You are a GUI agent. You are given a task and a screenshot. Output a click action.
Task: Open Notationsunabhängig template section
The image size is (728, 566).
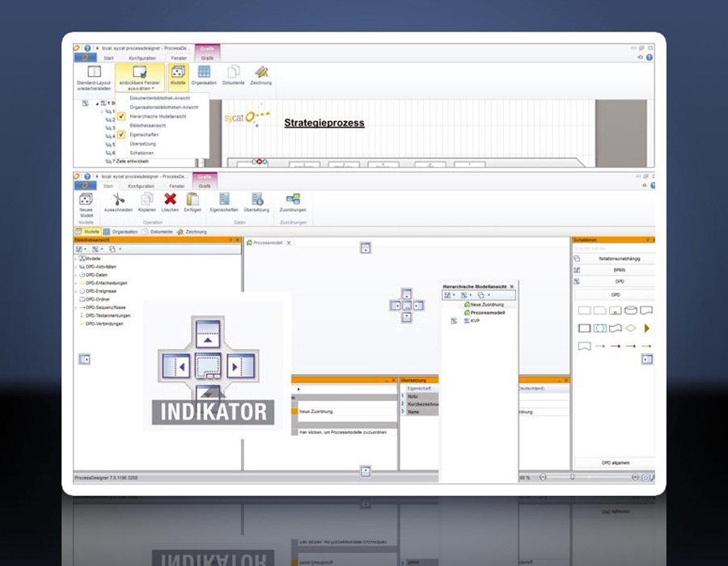615,259
